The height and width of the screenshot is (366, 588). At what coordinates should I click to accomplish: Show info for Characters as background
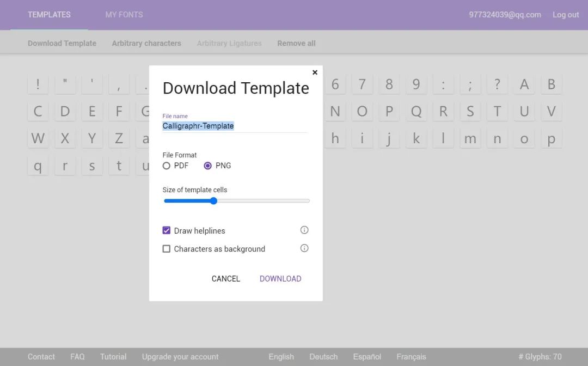[304, 248]
